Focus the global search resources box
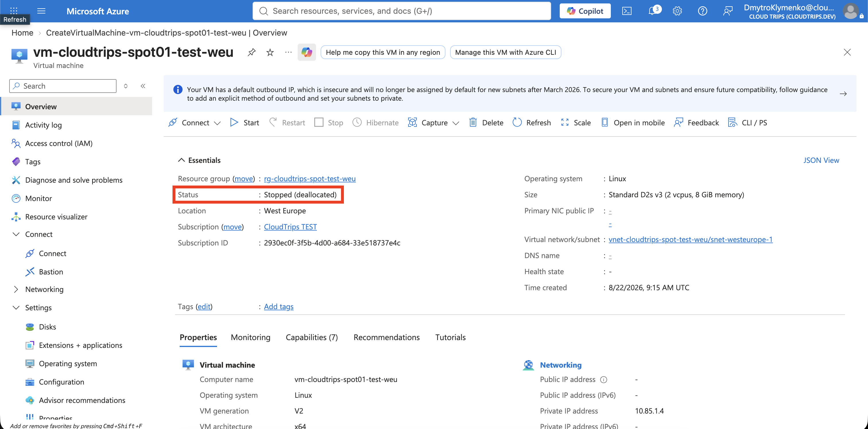Screen dimensions: 868x429 (402, 11)
